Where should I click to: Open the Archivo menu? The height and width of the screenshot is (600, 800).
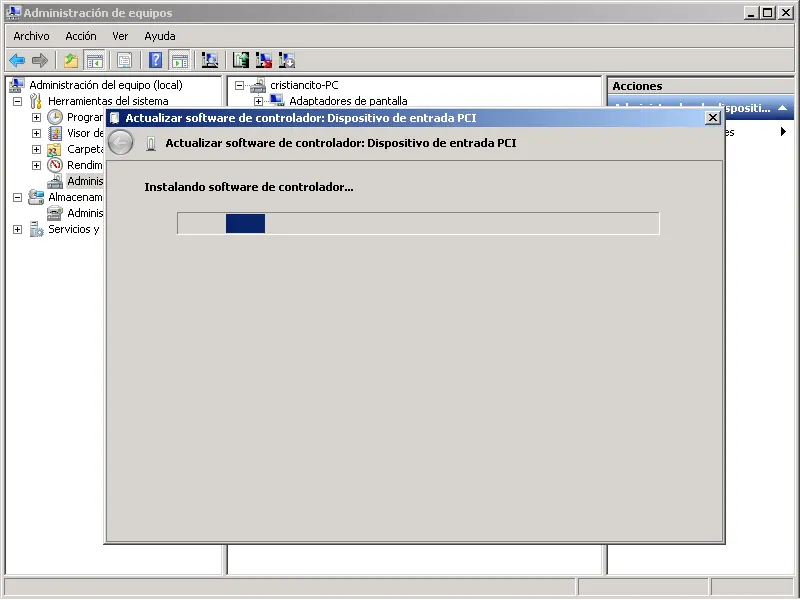pos(32,36)
